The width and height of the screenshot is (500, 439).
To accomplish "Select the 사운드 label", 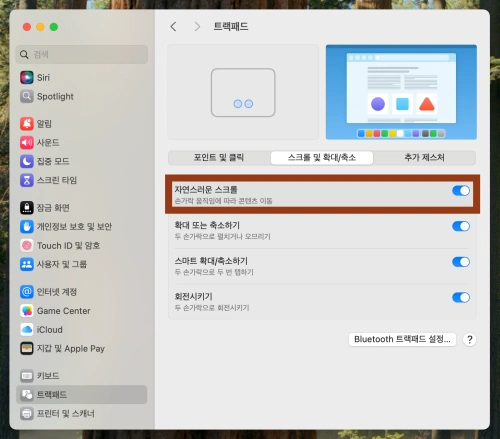I will coord(48,143).
